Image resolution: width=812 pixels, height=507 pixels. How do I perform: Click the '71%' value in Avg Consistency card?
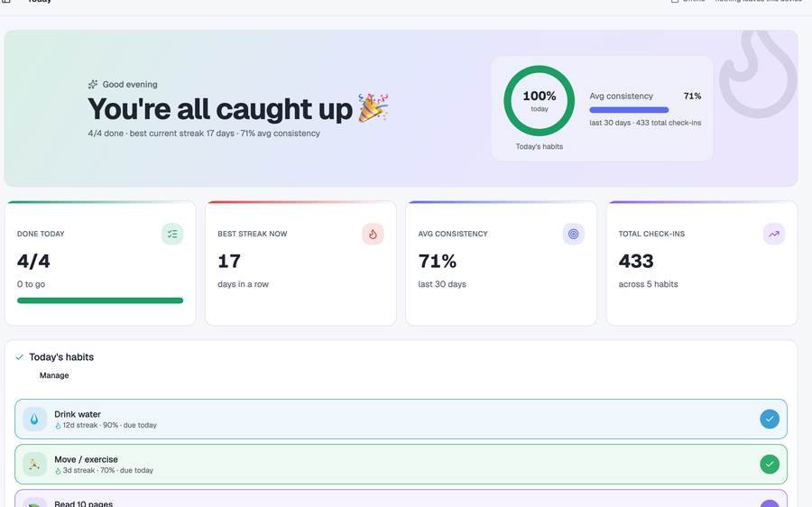pos(437,261)
